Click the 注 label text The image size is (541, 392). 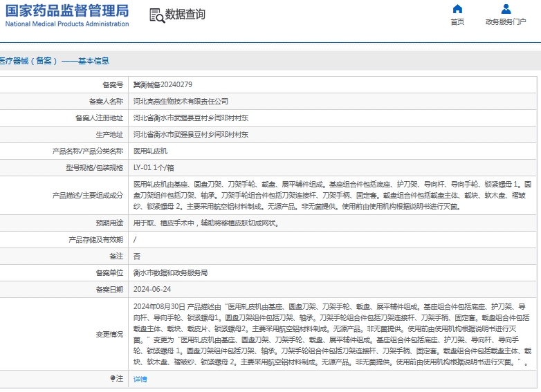[120, 379]
